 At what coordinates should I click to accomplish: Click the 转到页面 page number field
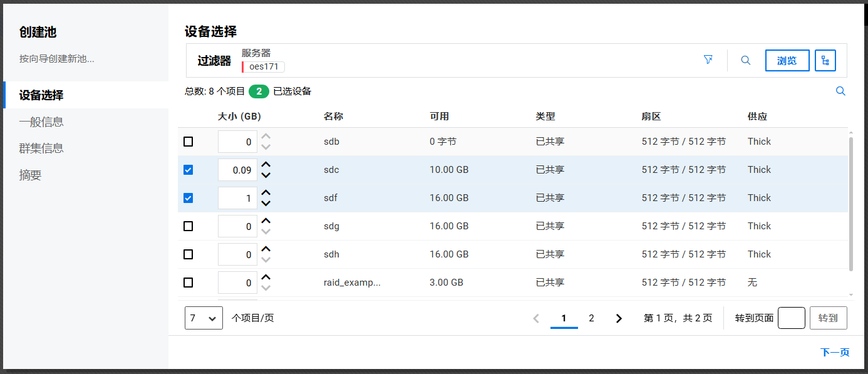pyautogui.click(x=791, y=318)
